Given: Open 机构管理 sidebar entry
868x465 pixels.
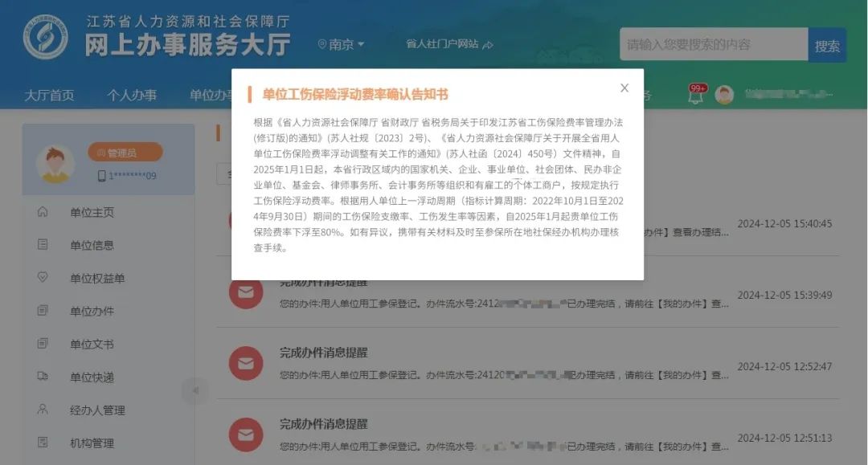Looking at the screenshot, I should coord(92,443).
